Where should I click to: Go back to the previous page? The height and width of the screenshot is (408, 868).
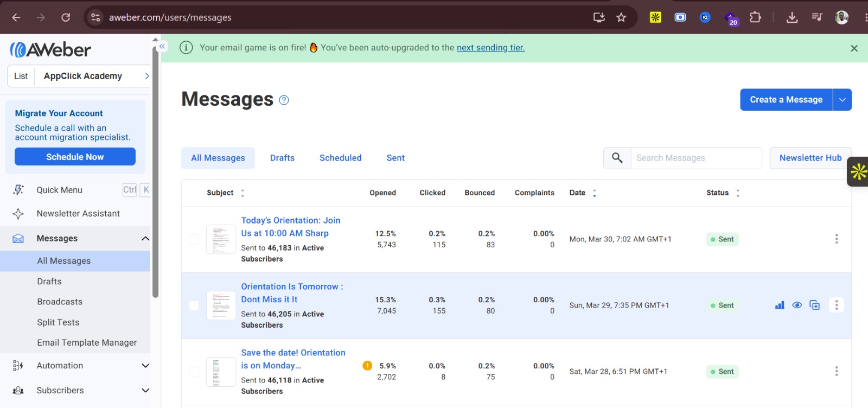[16, 17]
